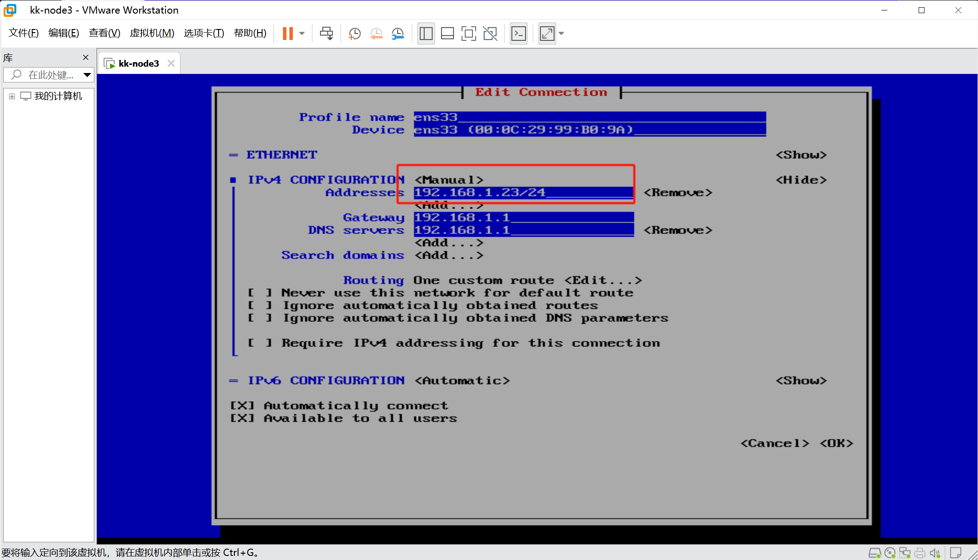Close the 库 library panel
This screenshot has width=978, height=560.
[x=86, y=58]
